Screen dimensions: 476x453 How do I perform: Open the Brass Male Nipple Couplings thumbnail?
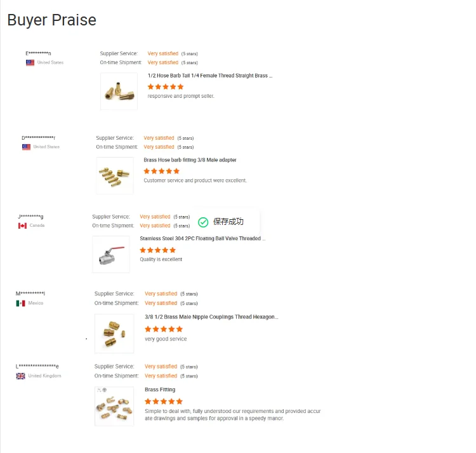[114, 333]
